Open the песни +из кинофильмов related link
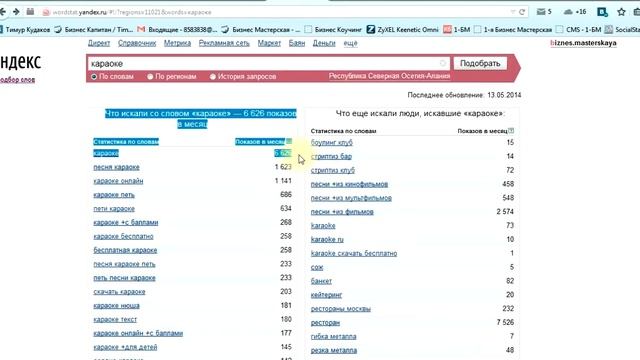640x360 pixels. (349, 184)
